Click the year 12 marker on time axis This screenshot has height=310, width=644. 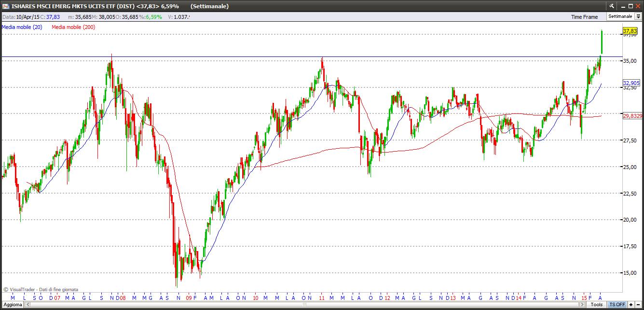[387, 298]
